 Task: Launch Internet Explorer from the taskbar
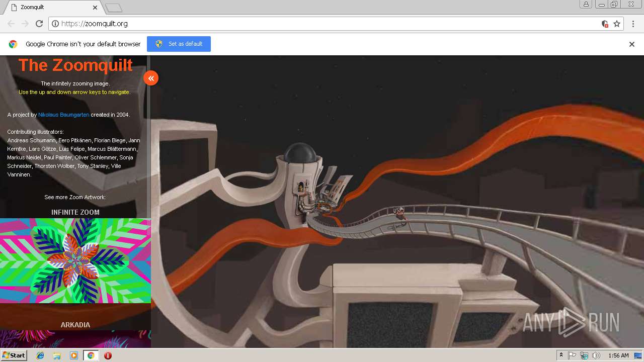[x=40, y=355]
